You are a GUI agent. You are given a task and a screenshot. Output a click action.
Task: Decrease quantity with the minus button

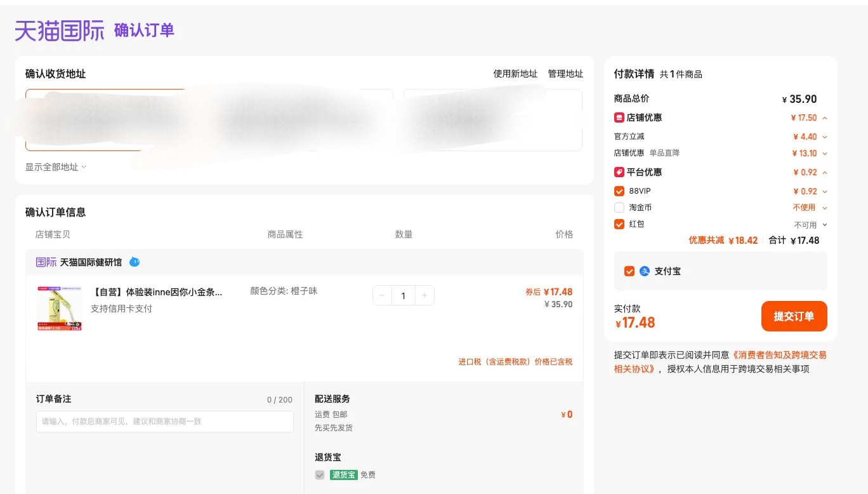coord(382,295)
